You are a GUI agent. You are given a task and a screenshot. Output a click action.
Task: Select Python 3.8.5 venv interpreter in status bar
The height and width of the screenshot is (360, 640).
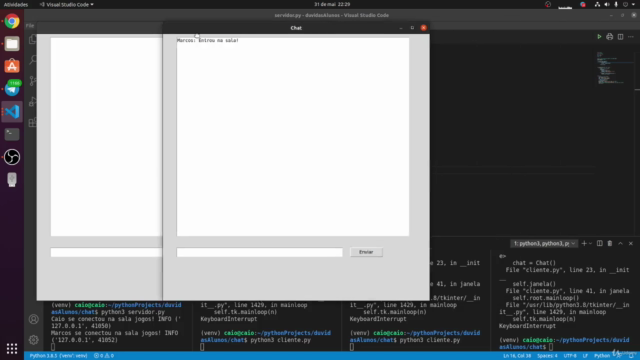(58, 356)
